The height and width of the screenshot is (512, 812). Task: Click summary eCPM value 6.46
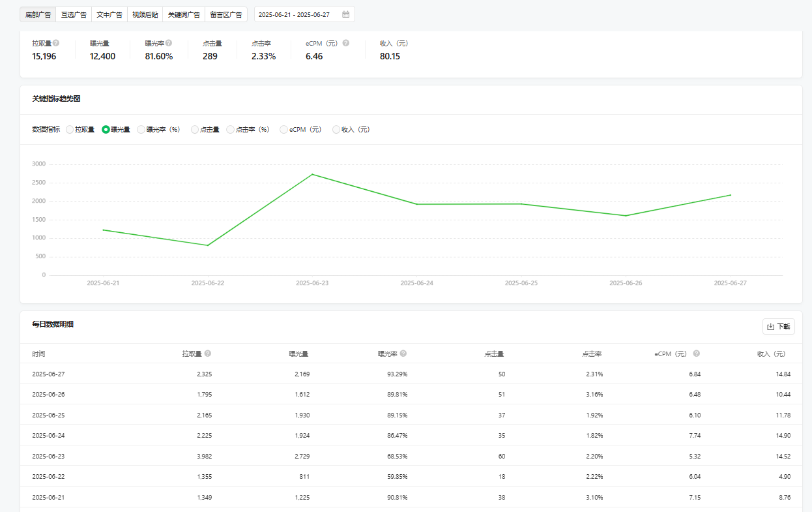point(314,57)
